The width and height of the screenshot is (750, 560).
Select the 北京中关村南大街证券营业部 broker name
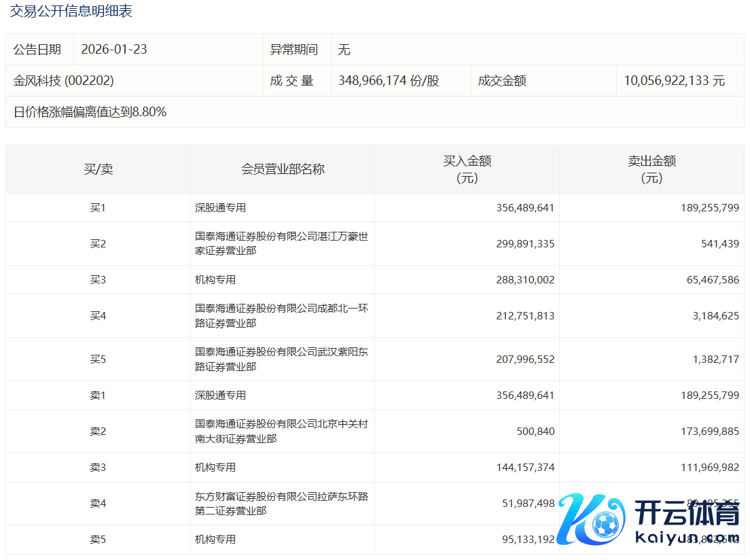coord(281,432)
